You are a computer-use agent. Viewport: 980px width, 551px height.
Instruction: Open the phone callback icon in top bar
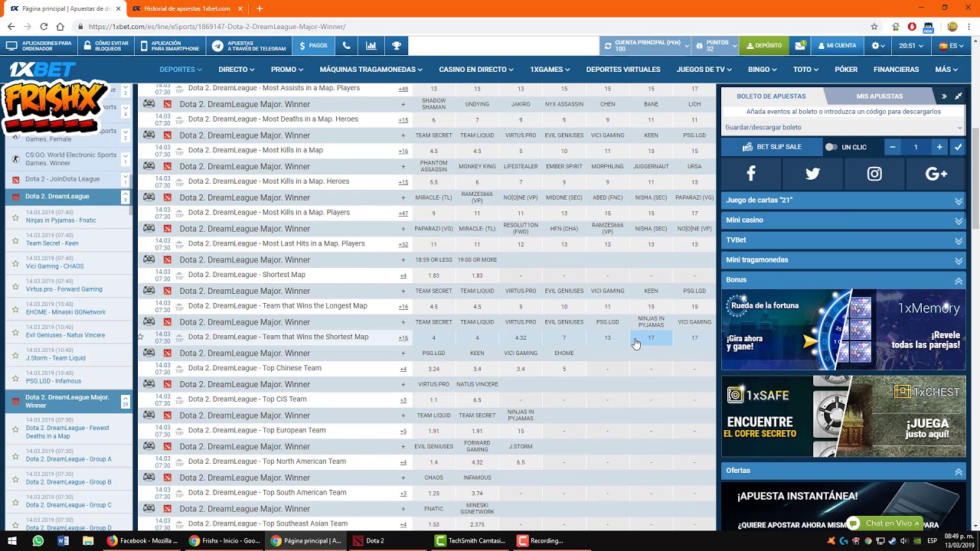coord(347,46)
